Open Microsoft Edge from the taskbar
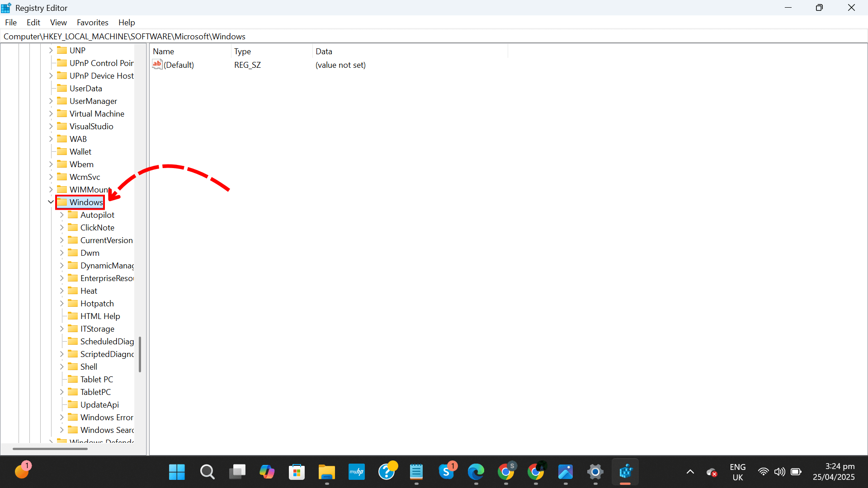Screen dimensions: 868x488 [x=476, y=471]
